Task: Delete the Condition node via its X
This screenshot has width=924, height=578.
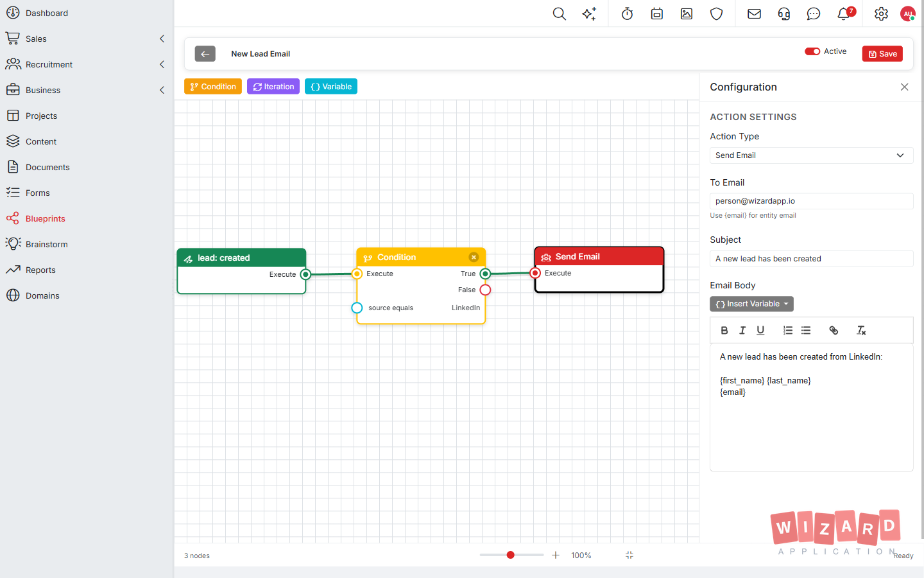Action: pos(474,258)
